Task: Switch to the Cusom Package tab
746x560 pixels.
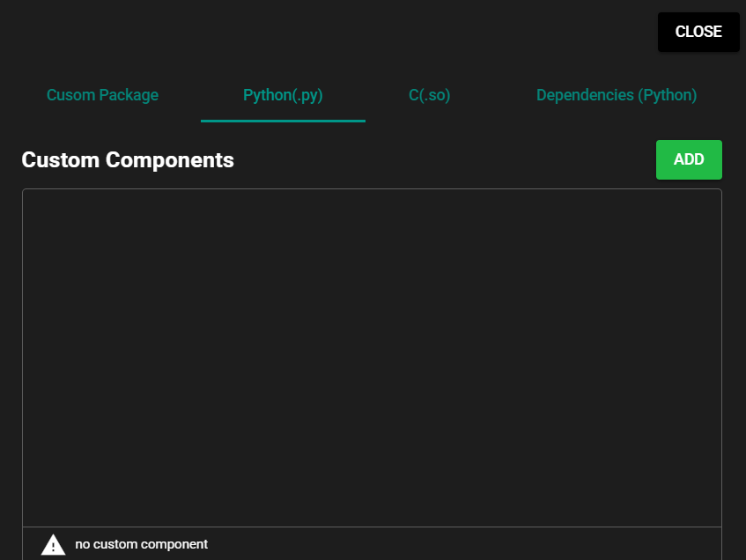Action: coord(102,95)
